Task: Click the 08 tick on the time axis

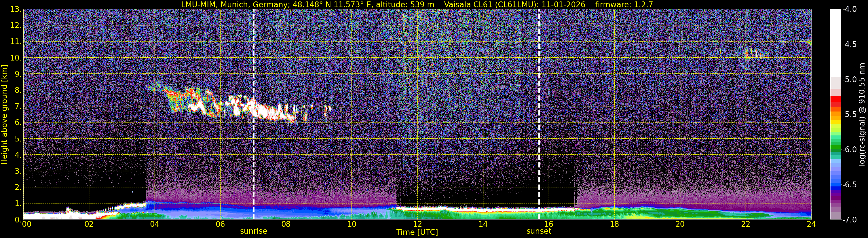Action: [x=286, y=224]
